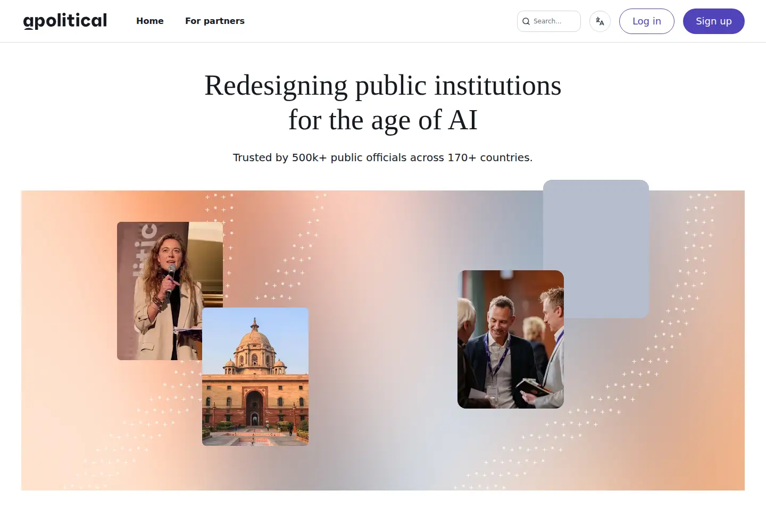The image size is (766, 532).
Task: Click the Sign up button
Action: tap(714, 21)
